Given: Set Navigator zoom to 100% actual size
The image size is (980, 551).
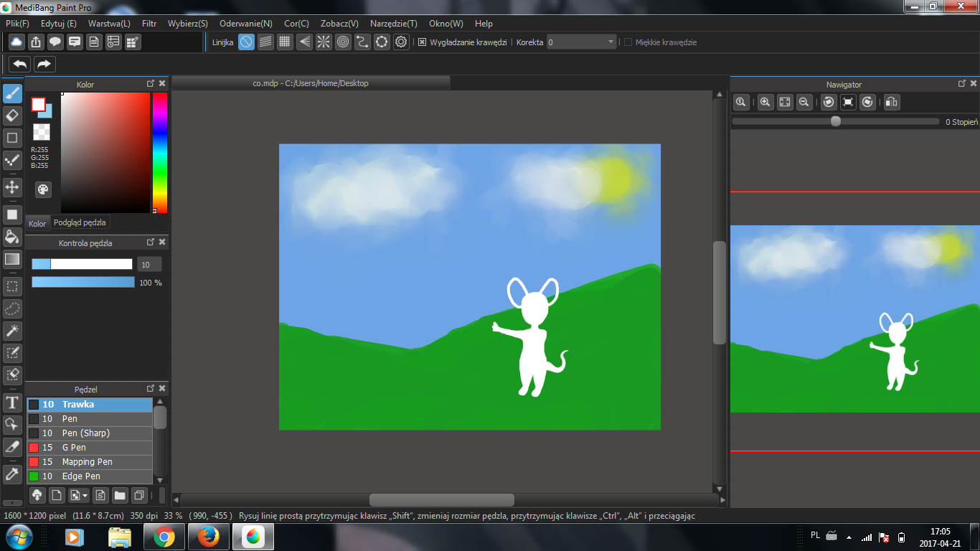Looking at the screenshot, I should [x=741, y=102].
